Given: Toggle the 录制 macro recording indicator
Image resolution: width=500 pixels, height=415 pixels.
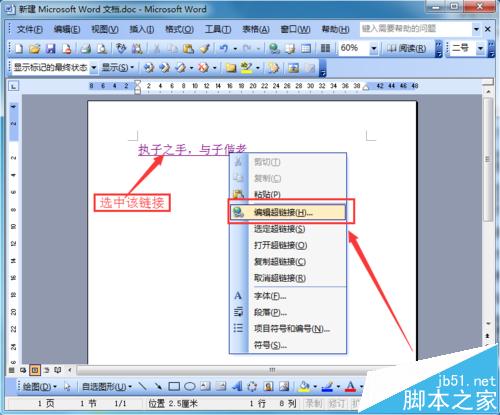Looking at the screenshot, I should pos(314,404).
